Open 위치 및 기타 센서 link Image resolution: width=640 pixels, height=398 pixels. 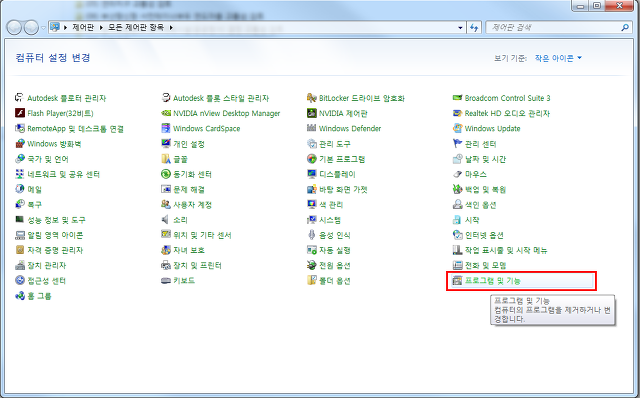202,235
